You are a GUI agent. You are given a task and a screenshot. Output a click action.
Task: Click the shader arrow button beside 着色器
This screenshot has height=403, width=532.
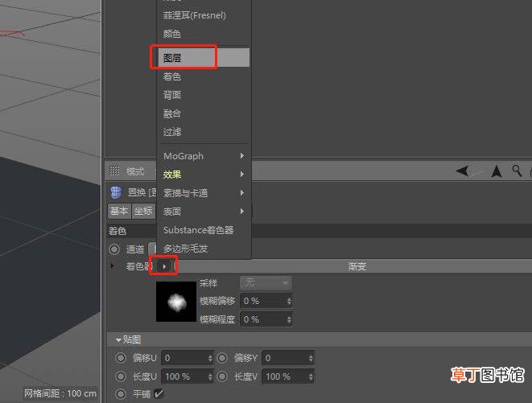click(x=164, y=266)
